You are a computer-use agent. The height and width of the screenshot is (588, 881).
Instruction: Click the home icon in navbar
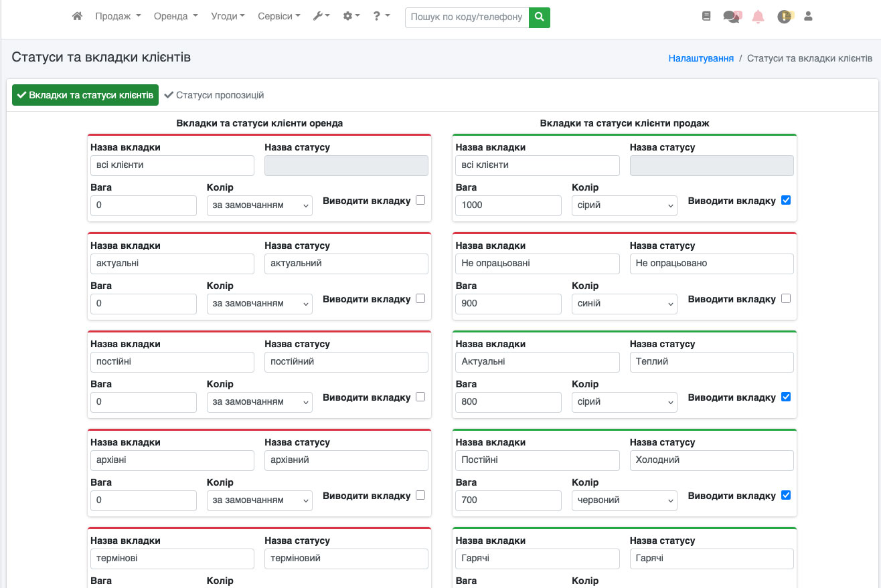(77, 17)
